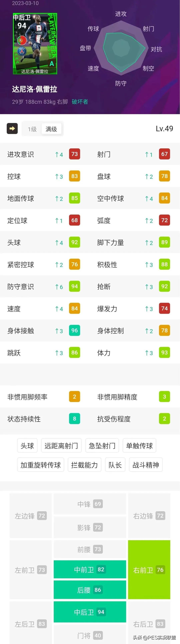Choose the 右前卫 76 position tile
The height and width of the screenshot is (644, 180).
149,570
